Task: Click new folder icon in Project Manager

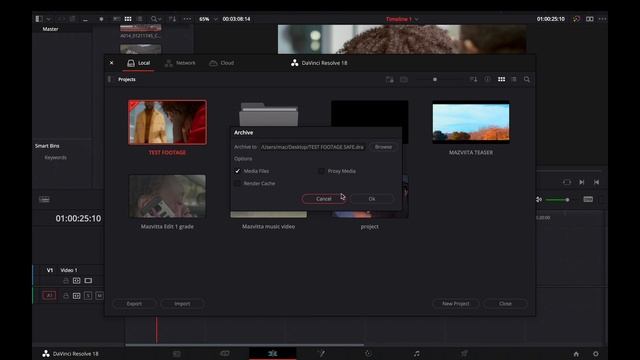Action: tap(390, 80)
